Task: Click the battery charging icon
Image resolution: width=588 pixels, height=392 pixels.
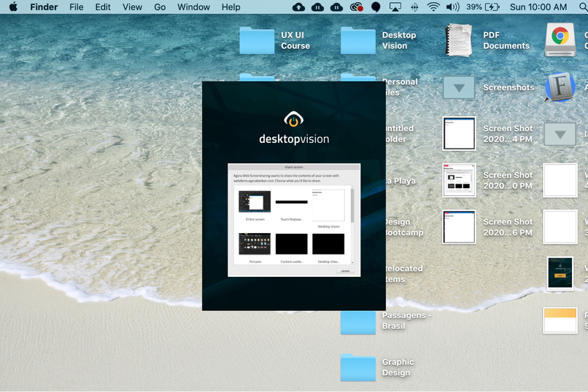Action: 492,7
